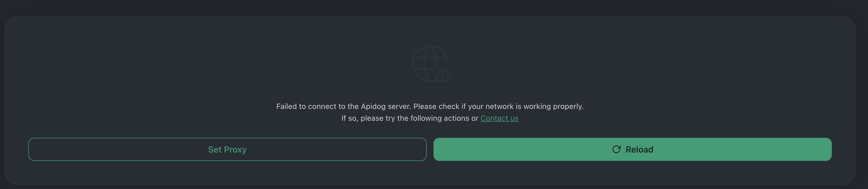868x189 pixels.
Task: Open proxy settings with Set Proxy
Action: click(227, 150)
